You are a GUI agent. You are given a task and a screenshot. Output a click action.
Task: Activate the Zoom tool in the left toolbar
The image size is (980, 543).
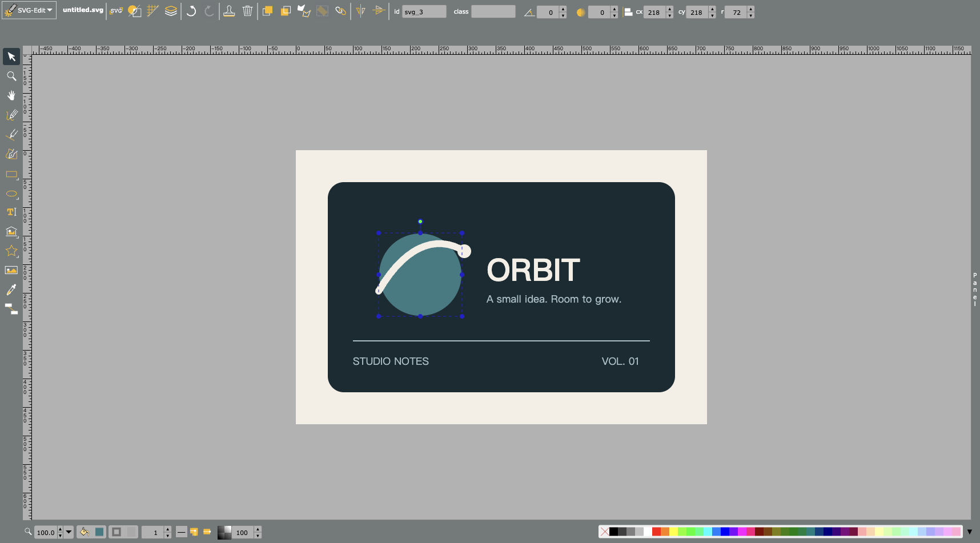[11, 76]
